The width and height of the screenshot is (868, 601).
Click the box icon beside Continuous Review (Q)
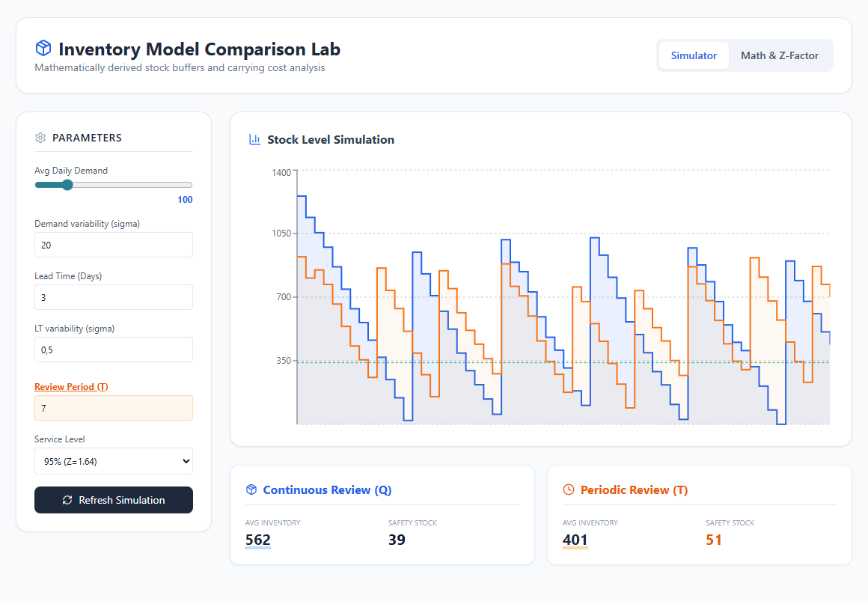(x=251, y=489)
